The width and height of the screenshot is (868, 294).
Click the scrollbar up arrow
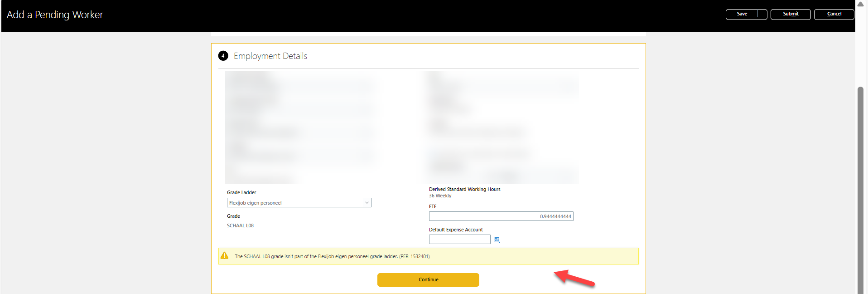coord(860,4)
